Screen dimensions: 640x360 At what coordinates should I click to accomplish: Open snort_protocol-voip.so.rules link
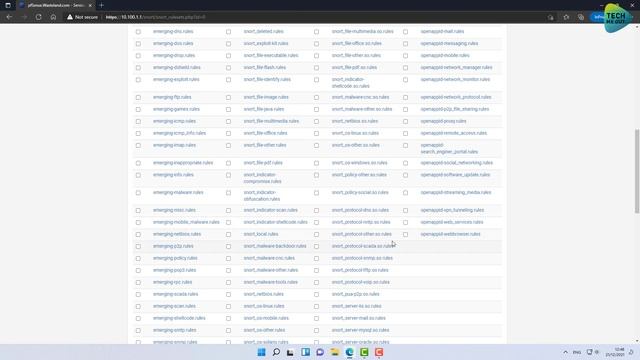click(360, 282)
